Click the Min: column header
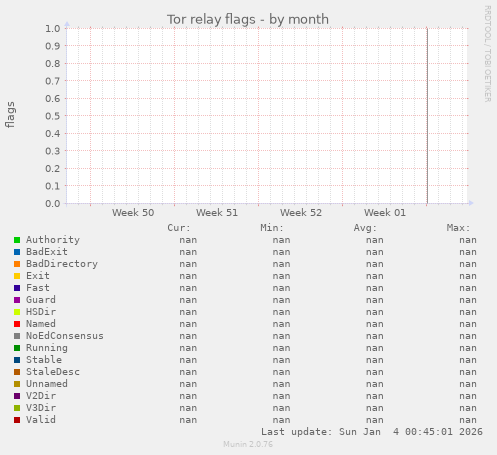 (x=272, y=228)
